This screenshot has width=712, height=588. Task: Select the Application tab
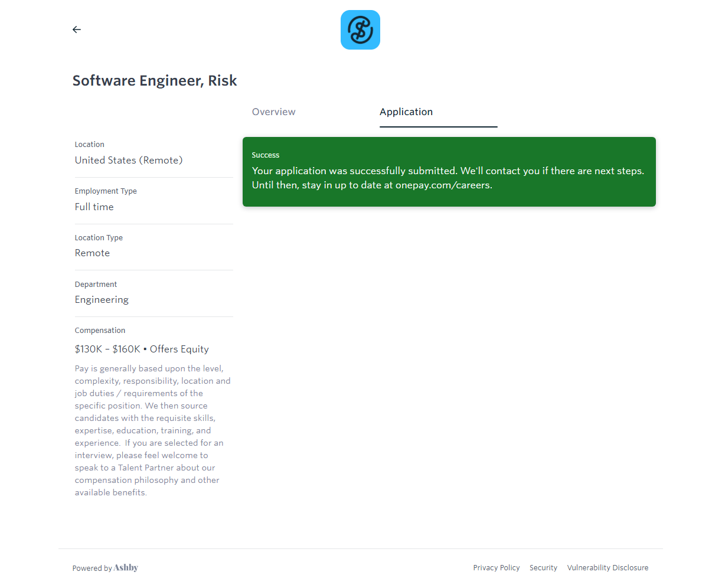tap(406, 112)
